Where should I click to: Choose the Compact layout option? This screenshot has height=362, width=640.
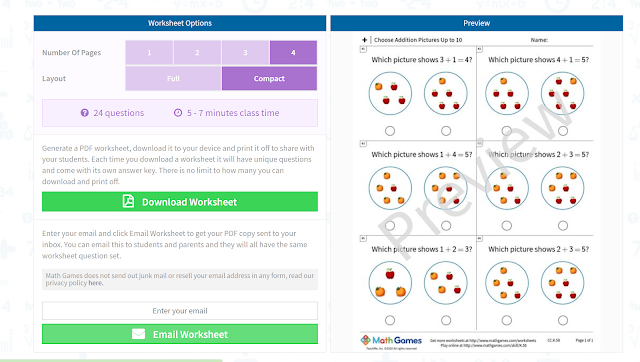click(x=269, y=78)
